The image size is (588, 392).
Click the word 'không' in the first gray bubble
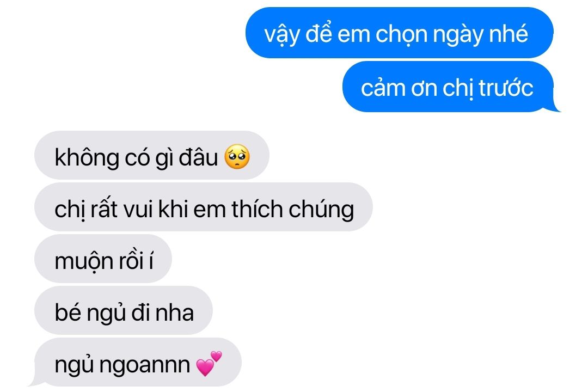point(87,157)
